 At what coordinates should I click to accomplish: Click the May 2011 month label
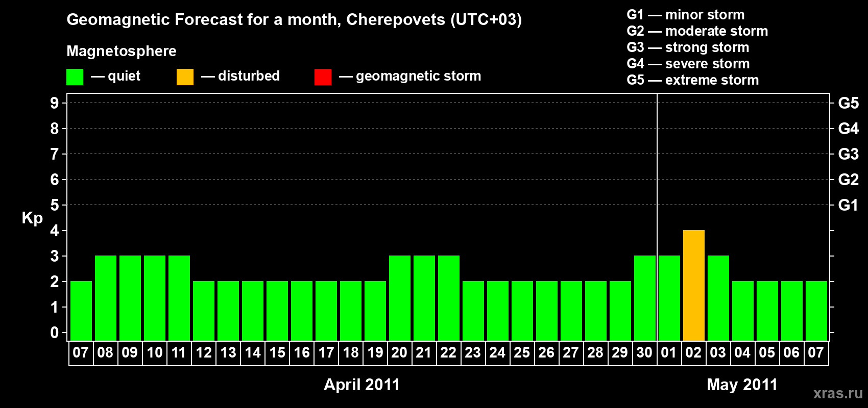point(742,385)
